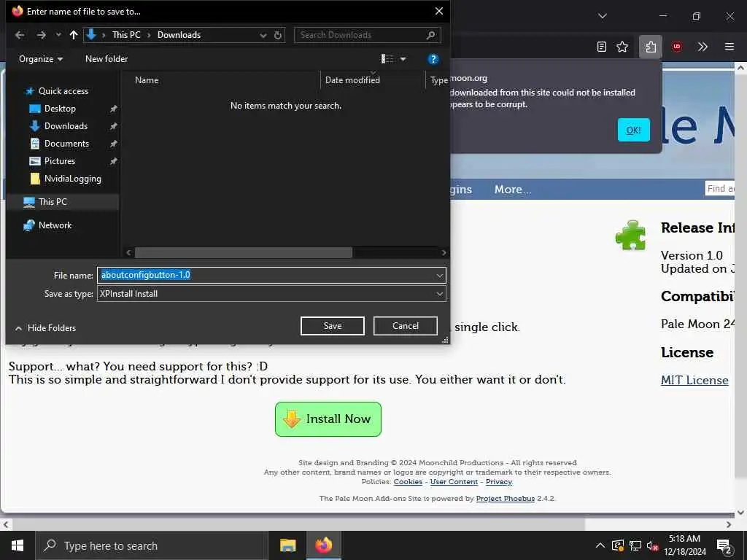
Task: Click the Firefox taskbar icon
Action: coord(323,545)
